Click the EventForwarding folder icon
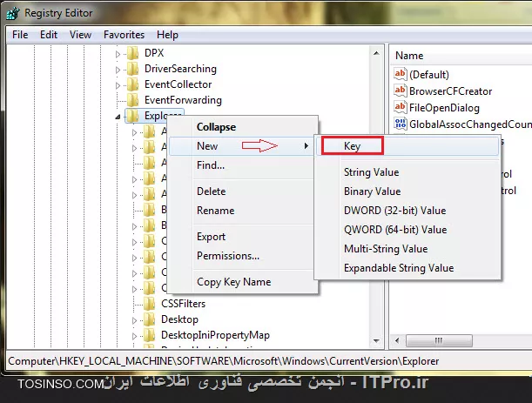The image size is (532, 403). (132, 100)
